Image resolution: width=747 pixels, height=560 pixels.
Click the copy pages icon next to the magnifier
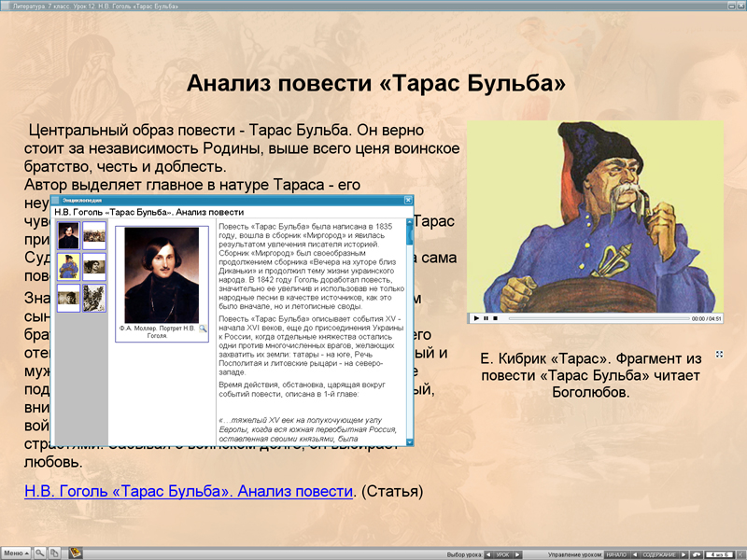(x=54, y=552)
